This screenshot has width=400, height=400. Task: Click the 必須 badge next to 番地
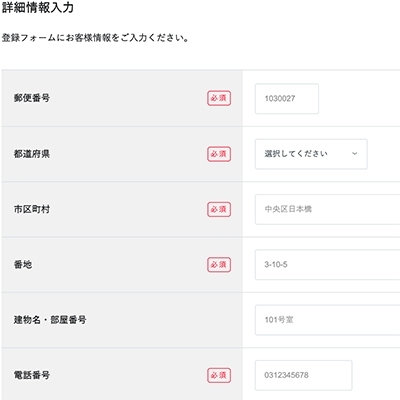coord(219,265)
